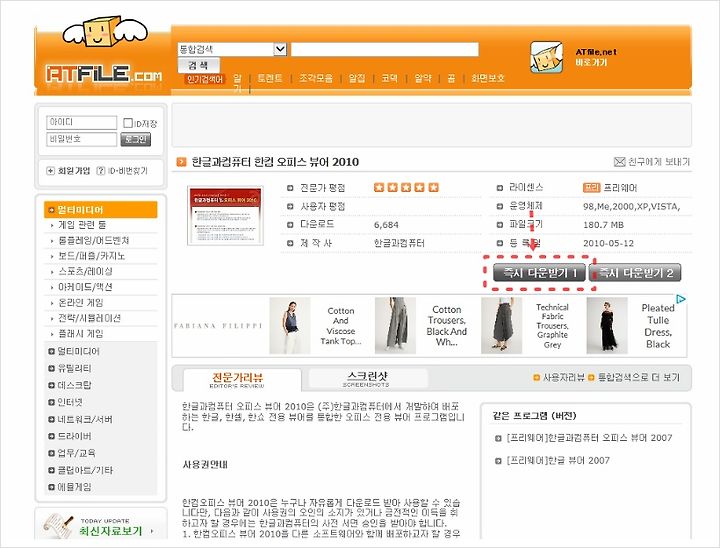
Task: Select the highlighted 멀티미디어 header
Action: tap(101, 210)
